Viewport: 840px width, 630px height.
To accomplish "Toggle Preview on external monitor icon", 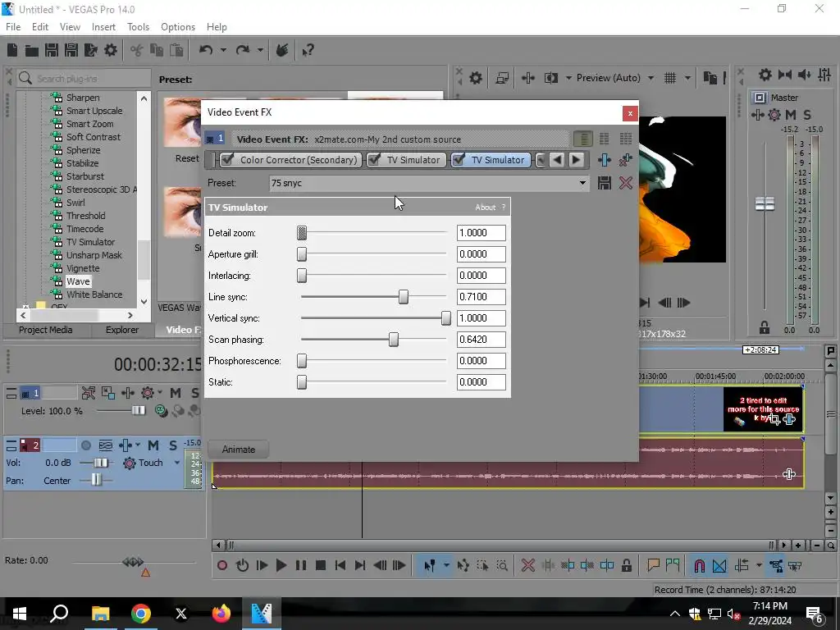I will [502, 78].
